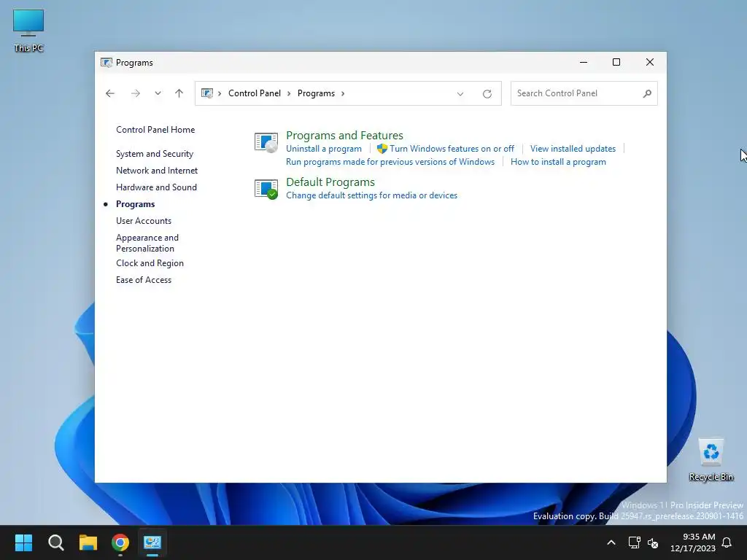Open View installed updates
Image resolution: width=747 pixels, height=560 pixels.
573,149
